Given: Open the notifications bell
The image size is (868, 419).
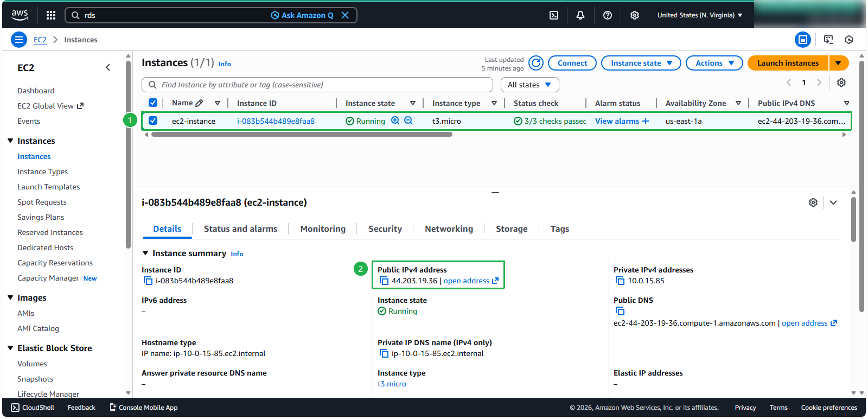Looking at the screenshot, I should [580, 15].
